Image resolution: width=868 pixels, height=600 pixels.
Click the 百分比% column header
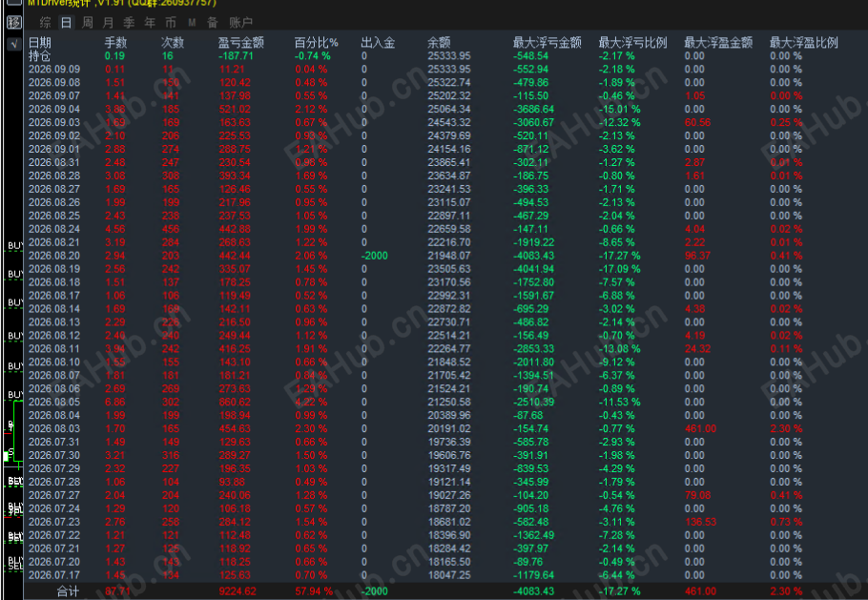tap(316, 43)
